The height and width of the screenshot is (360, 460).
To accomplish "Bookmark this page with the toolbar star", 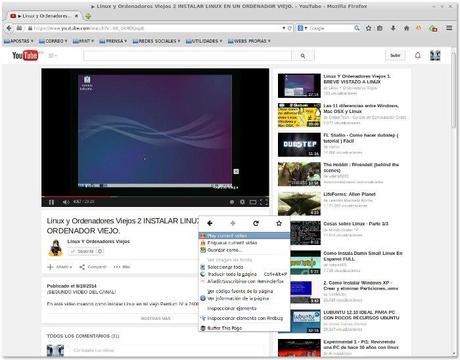I will (368, 28).
